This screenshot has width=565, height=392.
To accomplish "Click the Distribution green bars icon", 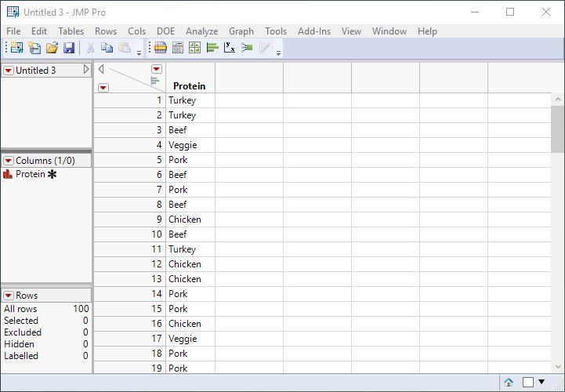I will click(212, 48).
